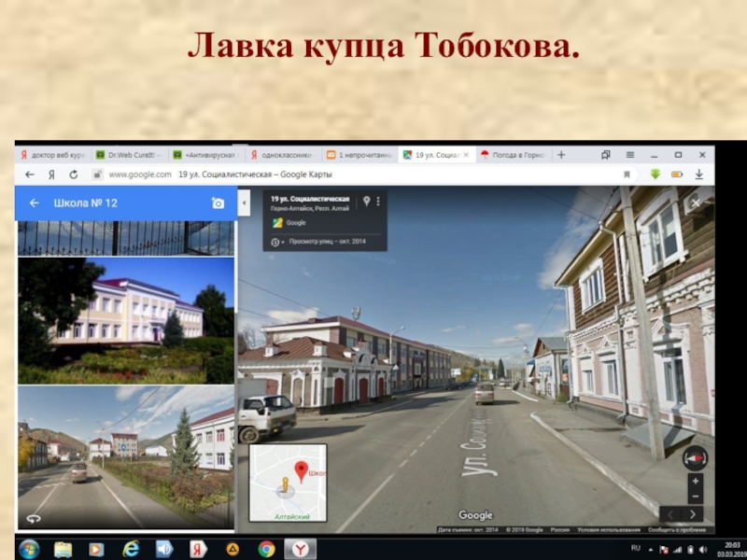Zoom out with the minus button in Street View
Viewport: 747px width, 560px height.
pos(696,497)
